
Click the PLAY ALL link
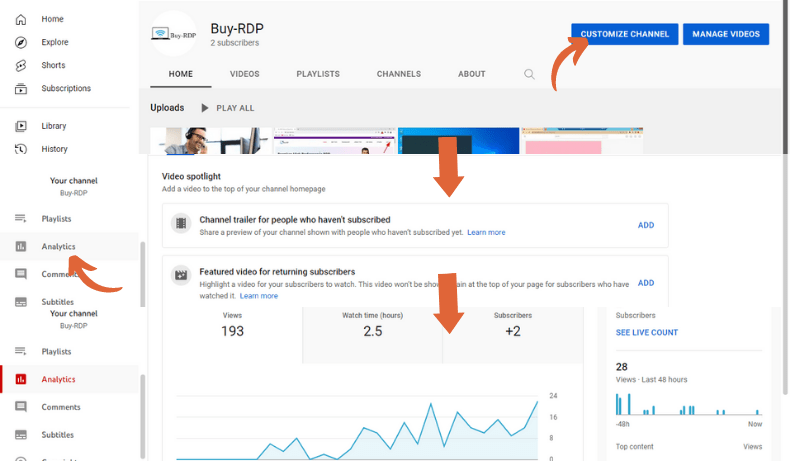(x=235, y=108)
